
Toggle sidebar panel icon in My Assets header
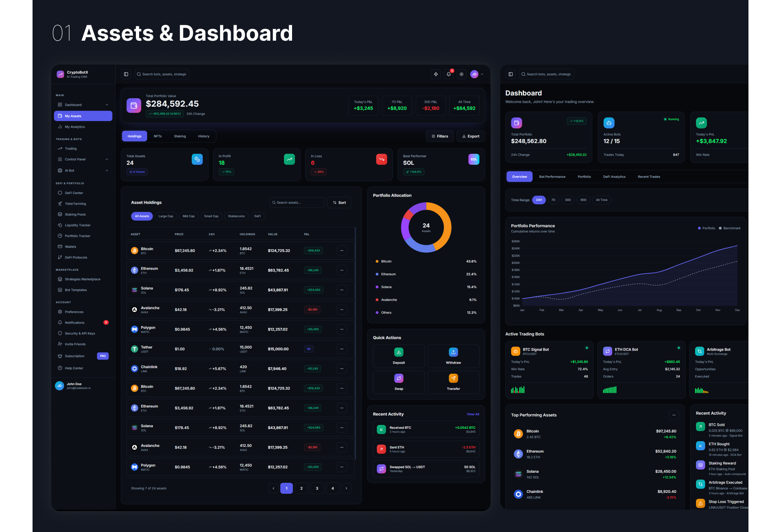tap(126, 74)
